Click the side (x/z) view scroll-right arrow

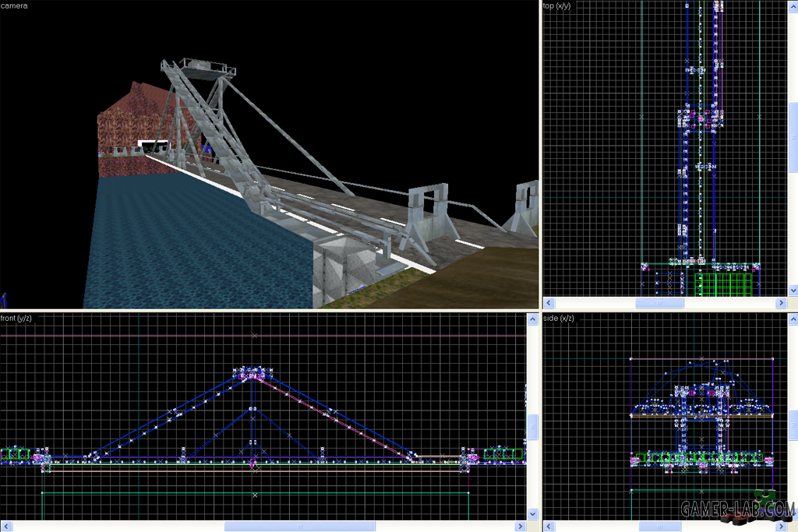point(781,527)
